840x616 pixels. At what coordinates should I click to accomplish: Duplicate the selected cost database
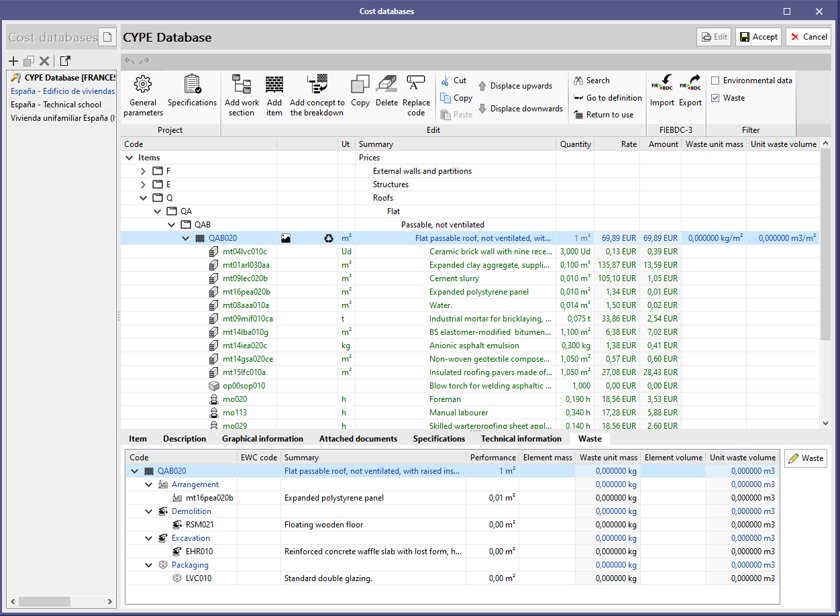tap(29, 61)
